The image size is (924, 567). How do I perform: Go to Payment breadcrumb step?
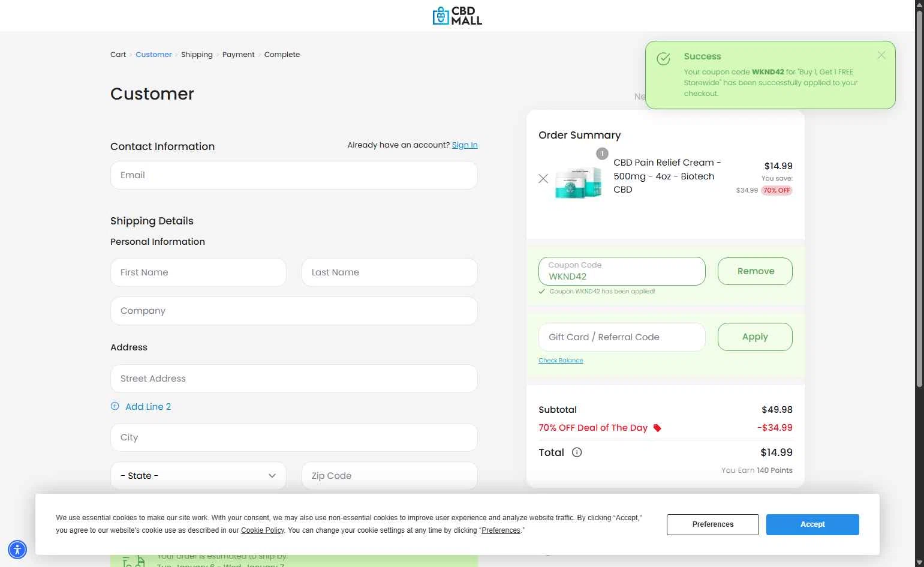click(x=239, y=55)
